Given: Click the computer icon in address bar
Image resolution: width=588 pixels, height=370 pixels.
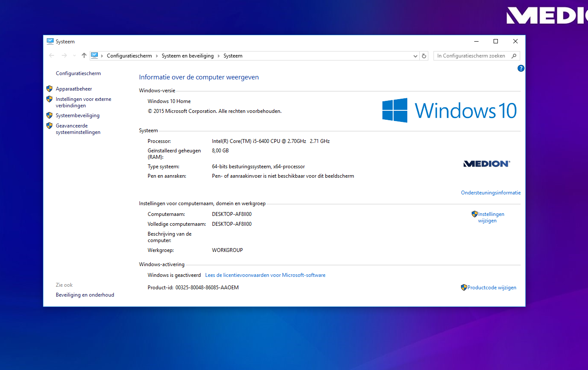Looking at the screenshot, I should (94, 56).
